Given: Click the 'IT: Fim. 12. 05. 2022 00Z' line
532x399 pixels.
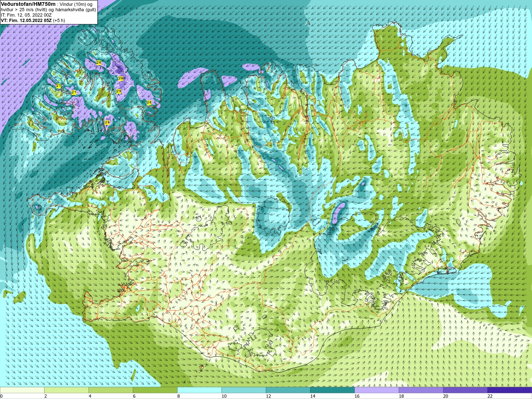Looking at the screenshot, I should coord(26,15).
